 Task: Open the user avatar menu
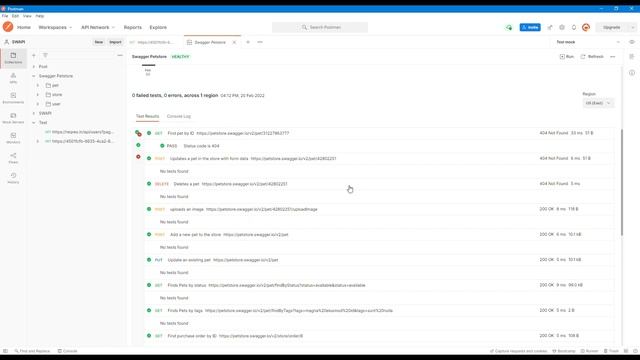point(586,27)
